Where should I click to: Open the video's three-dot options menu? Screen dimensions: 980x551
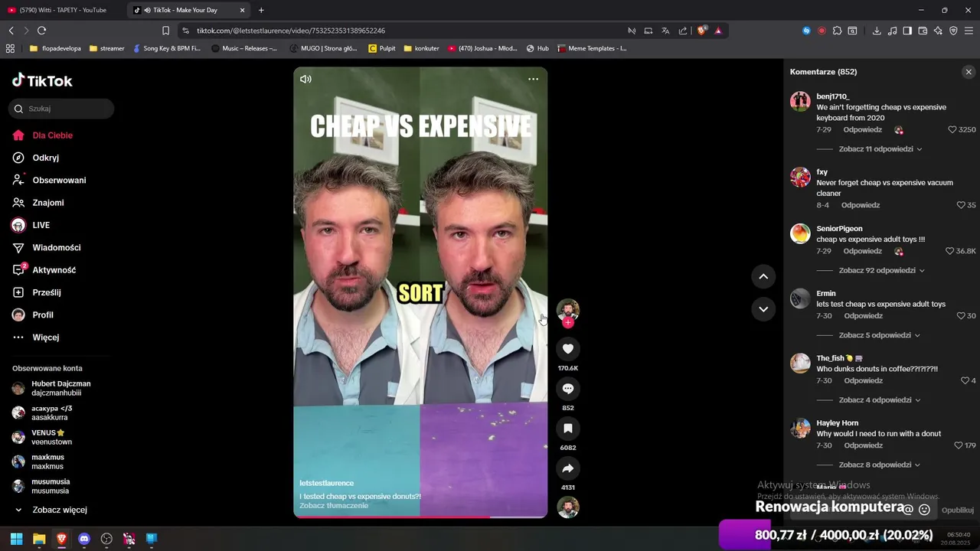coord(533,79)
